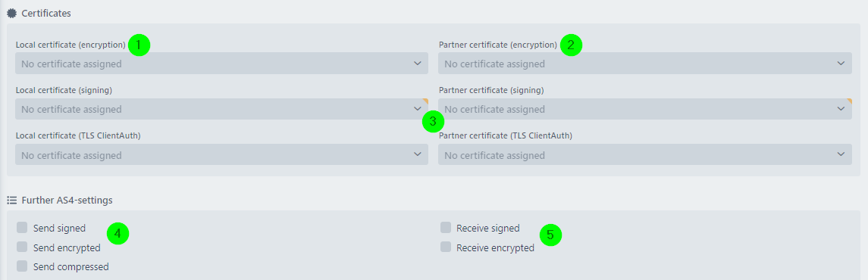This screenshot has height=280, width=868.
Task: Enable the Send signed checkbox
Action: point(22,228)
